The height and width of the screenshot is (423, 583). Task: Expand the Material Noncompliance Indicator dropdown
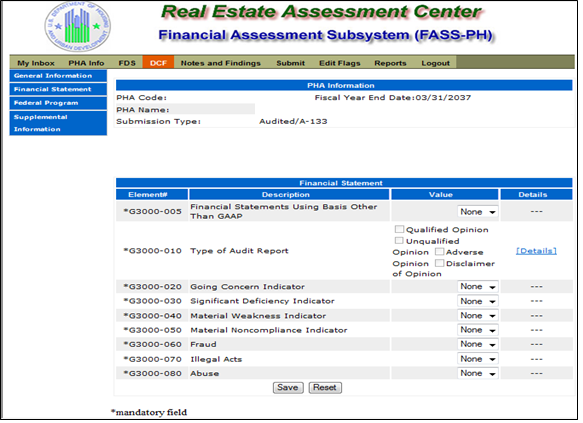coord(477,330)
